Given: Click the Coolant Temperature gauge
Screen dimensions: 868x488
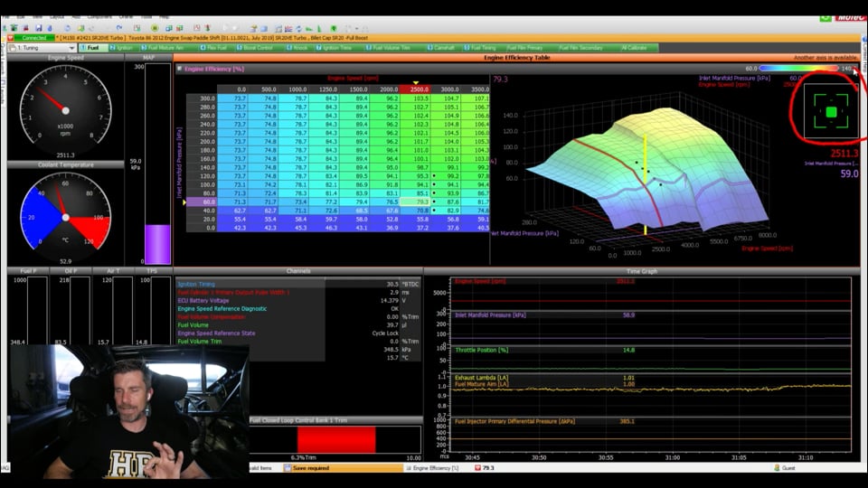Looking at the screenshot, I should click(x=65, y=216).
